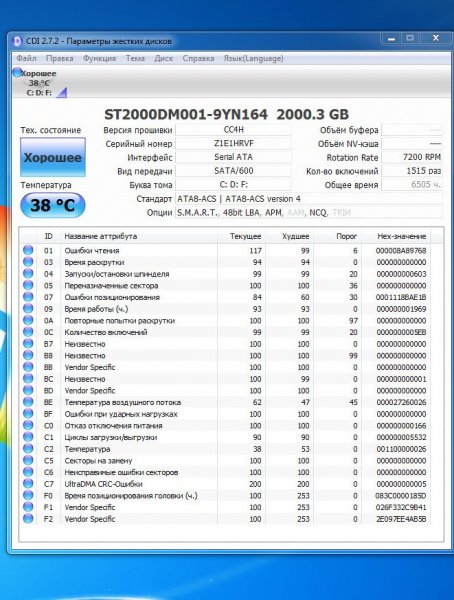454x600 pixels.
Task: Select hex value 0001118BAE1B
Action: tap(401, 297)
